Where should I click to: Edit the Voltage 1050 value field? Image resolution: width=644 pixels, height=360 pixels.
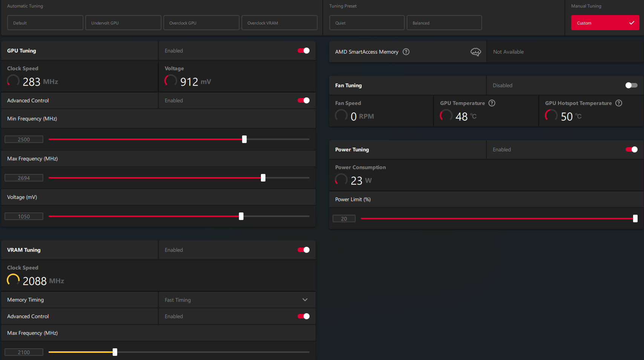(24, 217)
